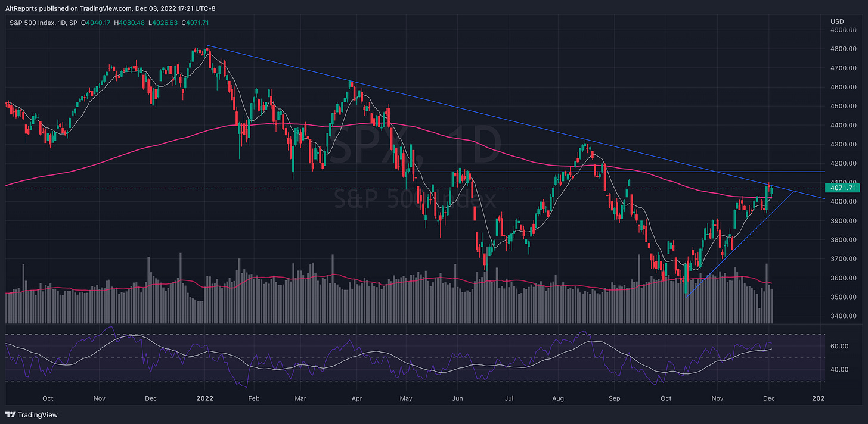Click the 2022 label on the time axis

coord(205,398)
